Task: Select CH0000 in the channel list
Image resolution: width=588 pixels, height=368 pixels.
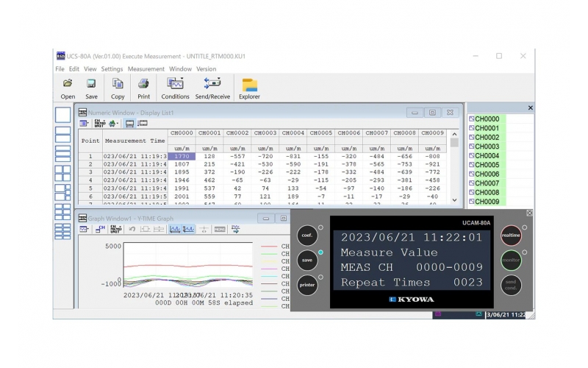Action: point(487,119)
